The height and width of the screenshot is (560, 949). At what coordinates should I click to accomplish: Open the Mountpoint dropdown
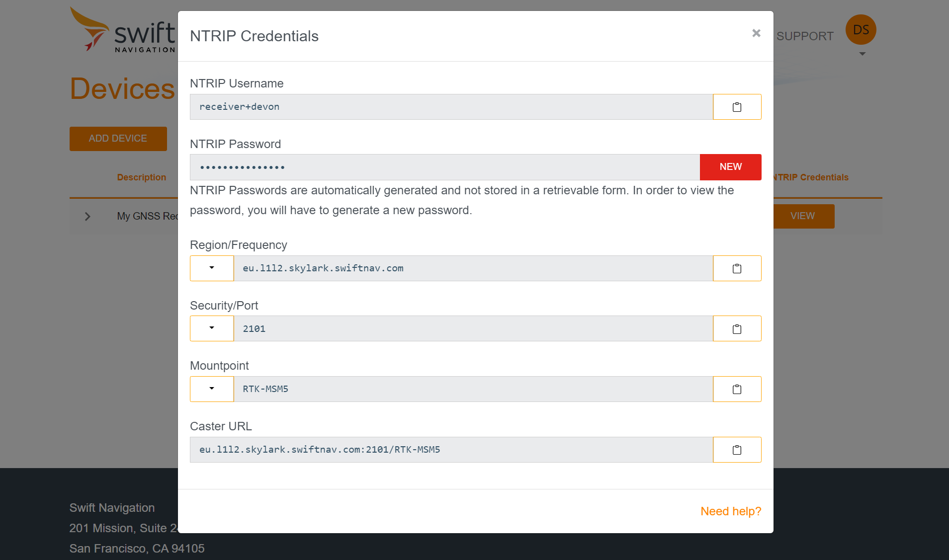pos(212,389)
